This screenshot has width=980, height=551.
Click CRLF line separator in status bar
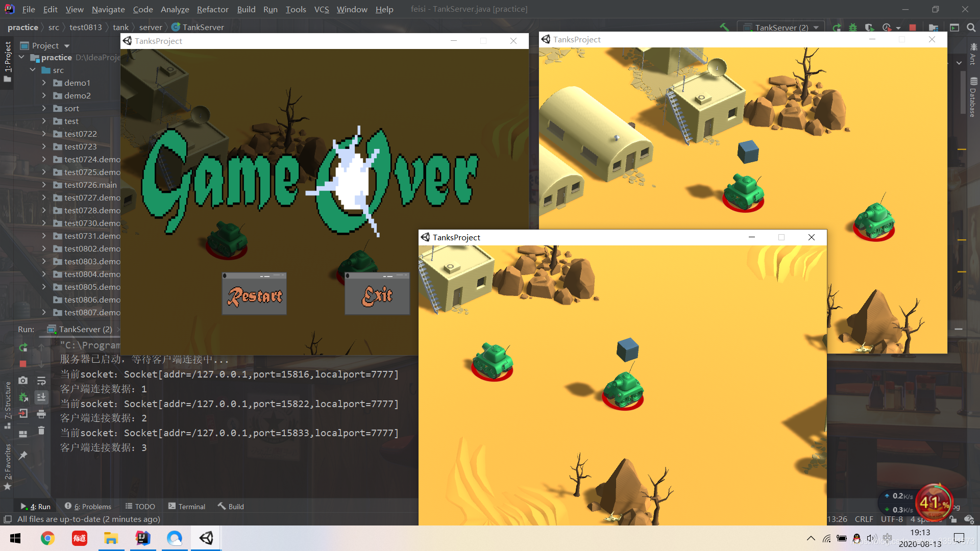point(864,519)
